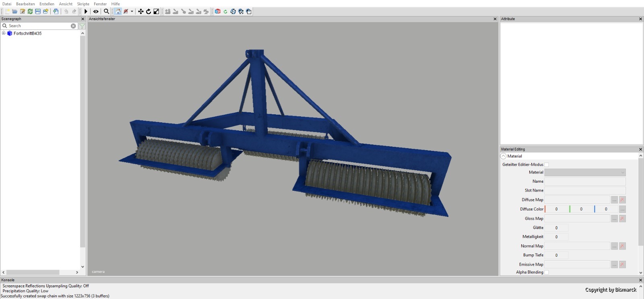Click the eye view icon in toolbar
This screenshot has height=299, width=644.
tap(96, 12)
